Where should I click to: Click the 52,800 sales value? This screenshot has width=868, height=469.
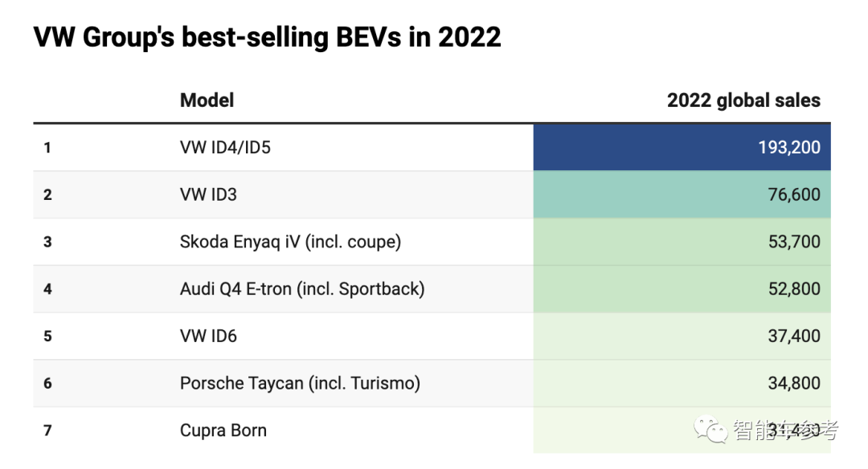pos(794,289)
